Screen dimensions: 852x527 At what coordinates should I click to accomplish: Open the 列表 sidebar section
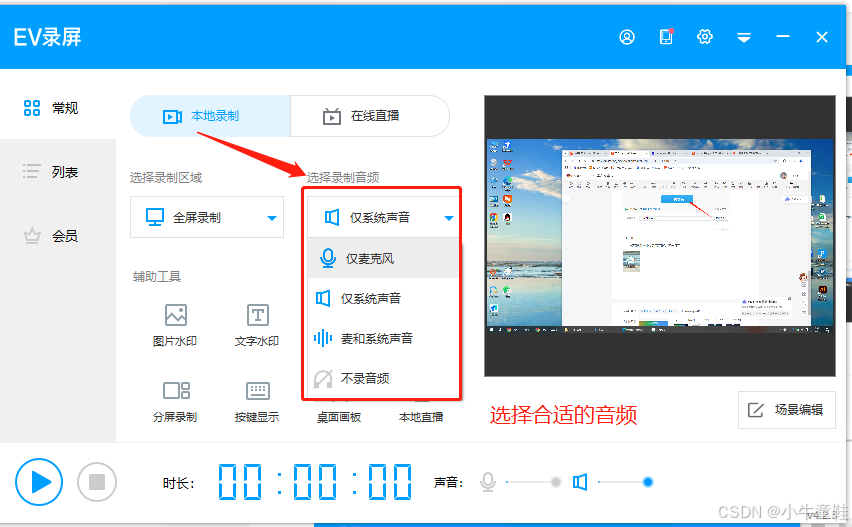[x=51, y=172]
